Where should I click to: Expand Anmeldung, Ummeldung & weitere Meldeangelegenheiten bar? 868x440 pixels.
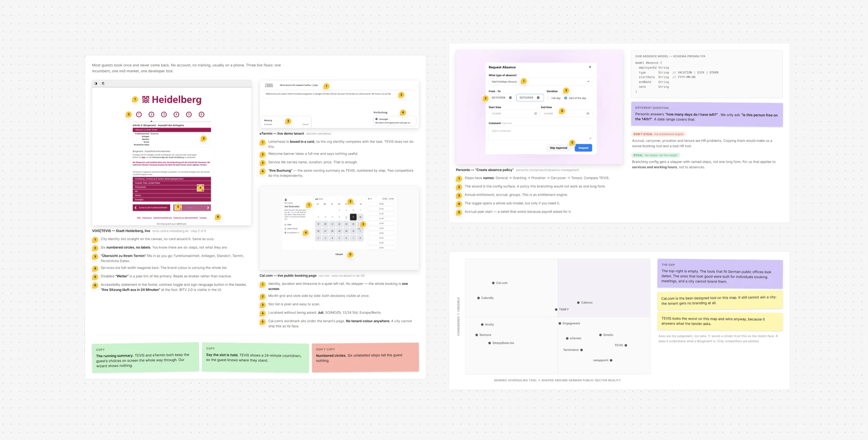[172, 179]
